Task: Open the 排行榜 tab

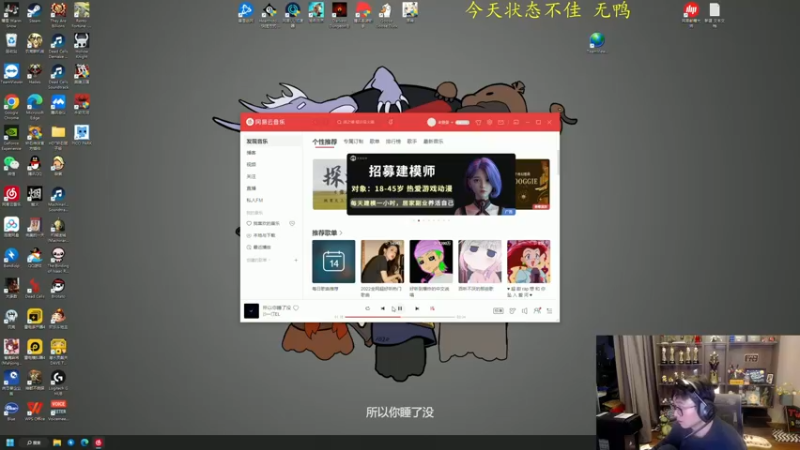Action: 393,141
